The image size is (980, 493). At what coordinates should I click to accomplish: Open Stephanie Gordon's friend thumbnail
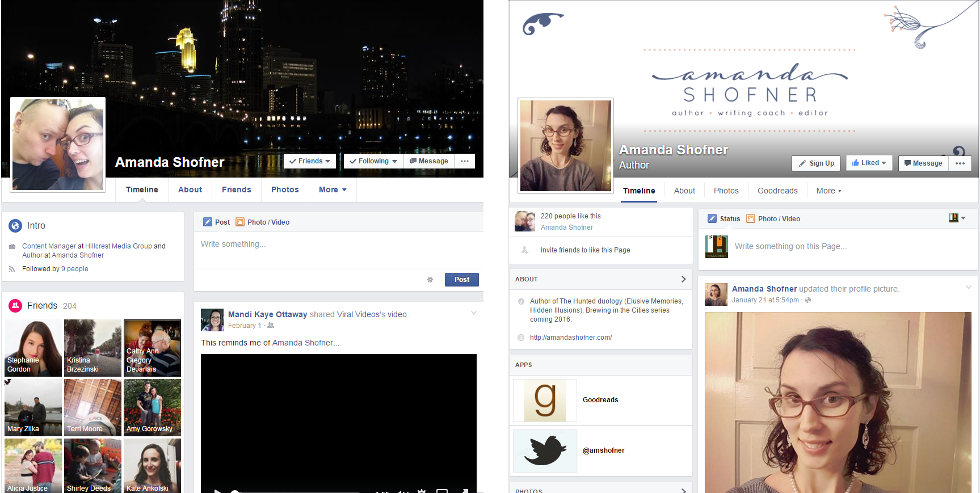click(x=33, y=348)
